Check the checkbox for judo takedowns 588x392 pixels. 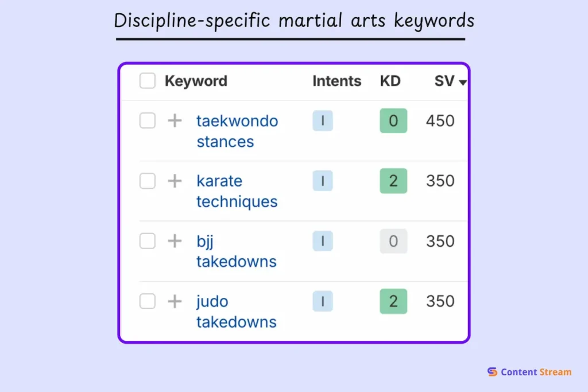pos(147,301)
